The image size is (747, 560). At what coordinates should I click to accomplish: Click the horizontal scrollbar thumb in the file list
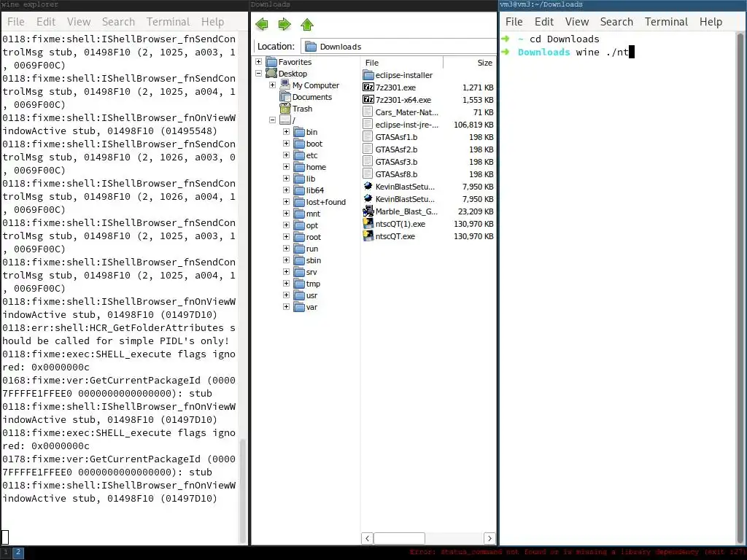[399, 538]
